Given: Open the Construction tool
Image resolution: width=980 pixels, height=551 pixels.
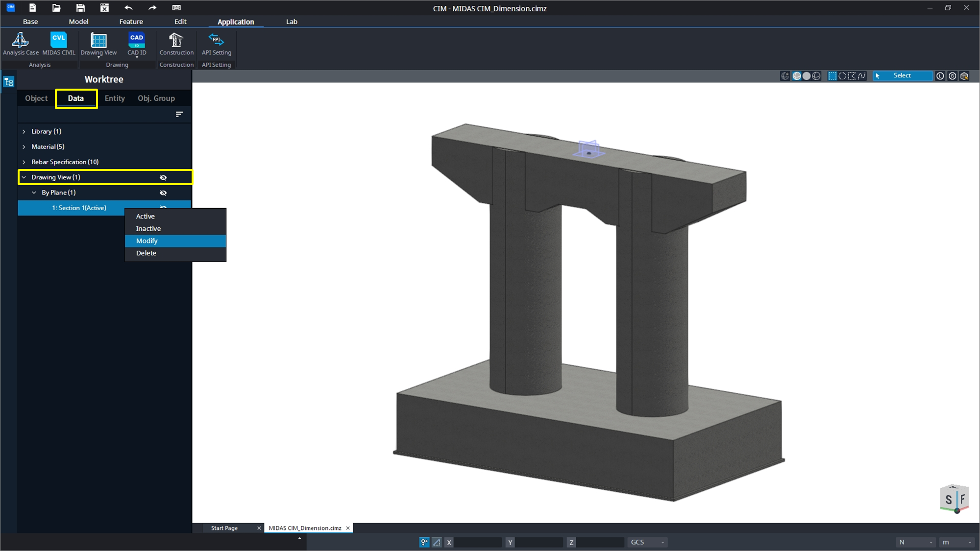Looking at the screenshot, I should click(176, 43).
